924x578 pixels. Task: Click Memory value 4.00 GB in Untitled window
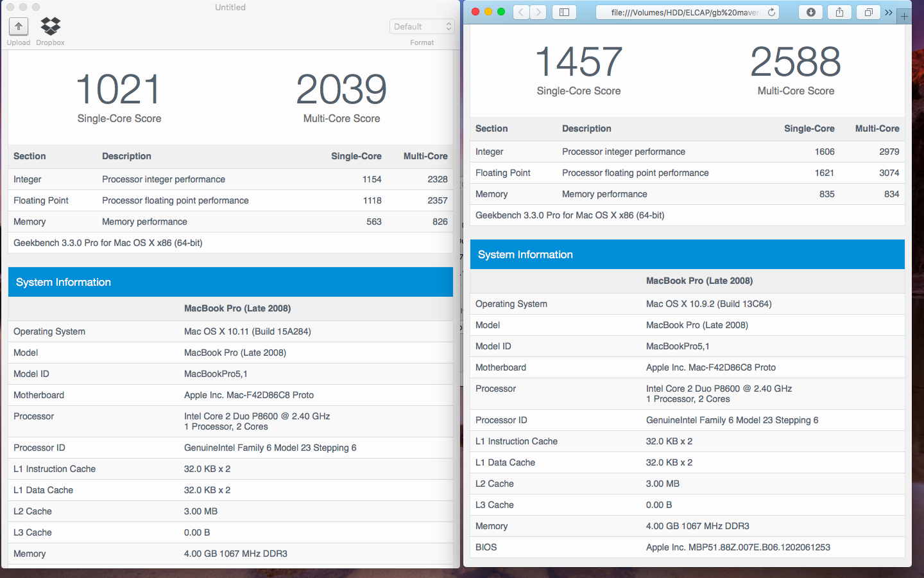click(235, 554)
